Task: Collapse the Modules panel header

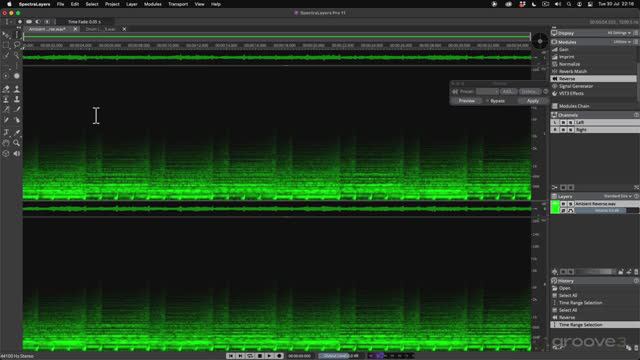Action: [567, 42]
